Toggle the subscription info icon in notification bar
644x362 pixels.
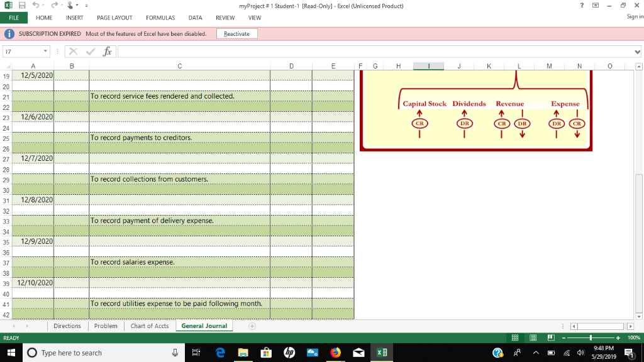[9, 33]
